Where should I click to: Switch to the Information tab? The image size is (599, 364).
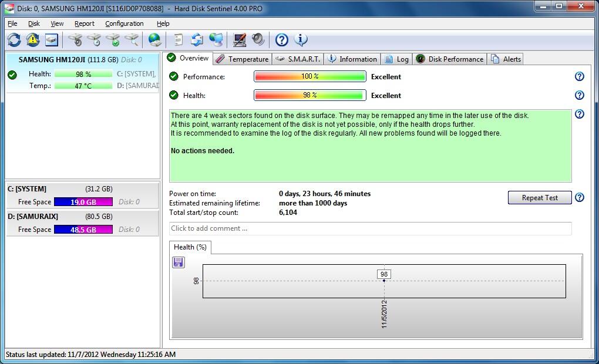click(x=352, y=59)
